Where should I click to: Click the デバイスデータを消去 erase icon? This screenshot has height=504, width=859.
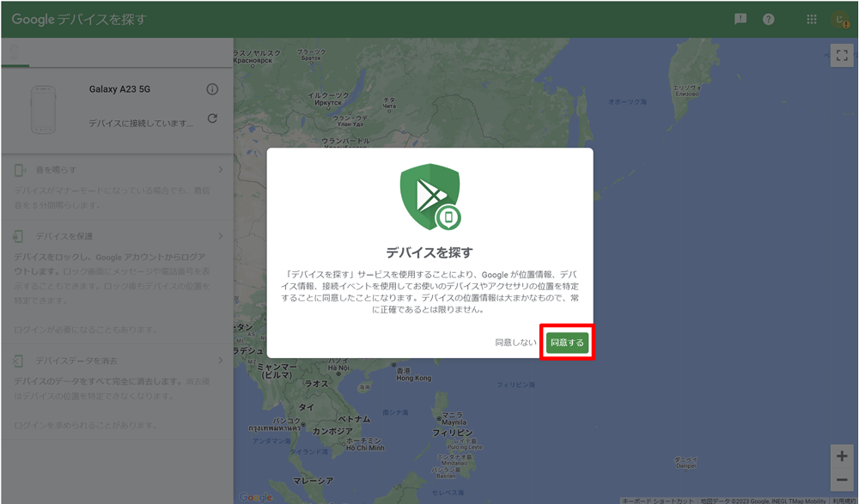(x=18, y=361)
